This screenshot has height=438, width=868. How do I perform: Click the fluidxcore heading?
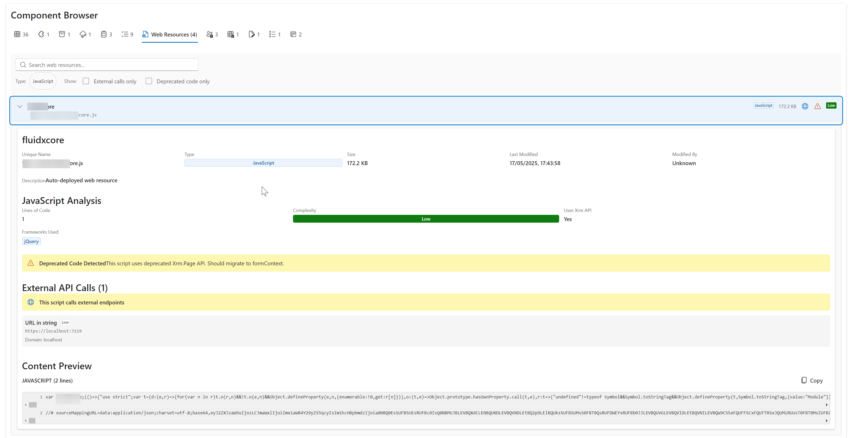click(43, 140)
